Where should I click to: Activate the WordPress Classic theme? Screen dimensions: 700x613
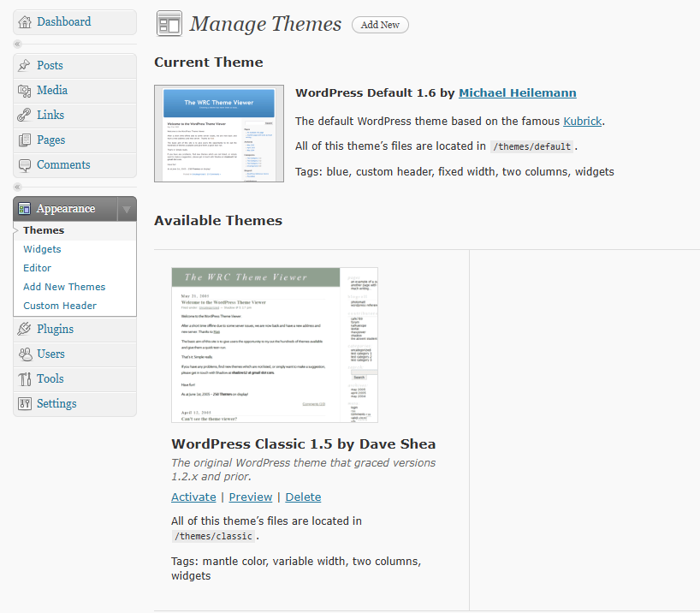click(x=193, y=497)
